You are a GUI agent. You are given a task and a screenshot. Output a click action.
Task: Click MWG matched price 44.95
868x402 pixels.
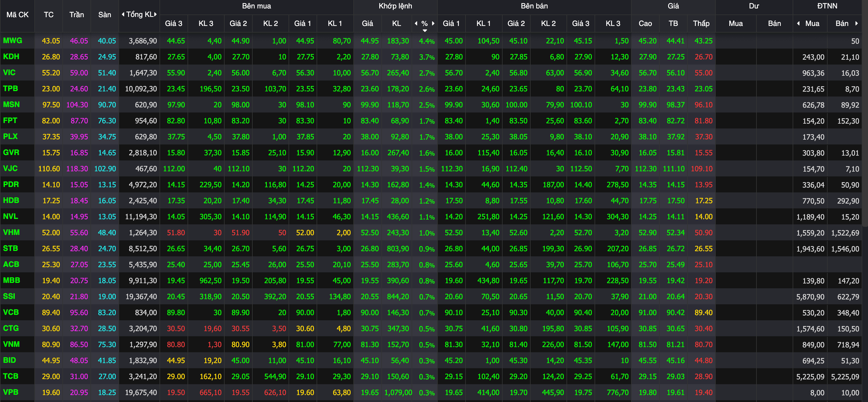tap(370, 41)
